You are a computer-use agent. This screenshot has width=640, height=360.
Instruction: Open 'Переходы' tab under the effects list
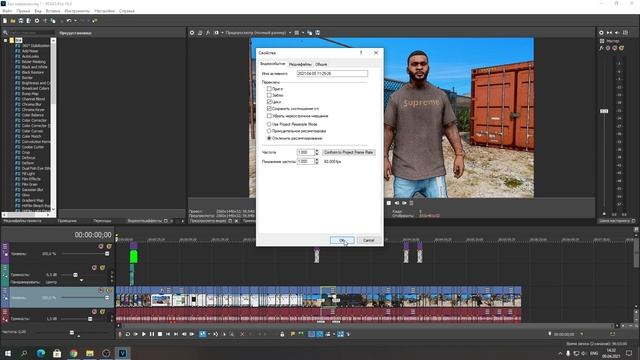[x=102, y=221]
